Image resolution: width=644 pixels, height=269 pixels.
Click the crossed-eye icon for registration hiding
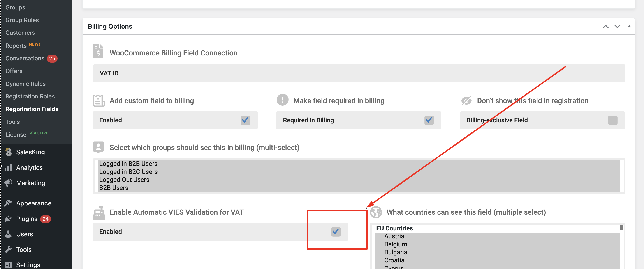point(466,100)
